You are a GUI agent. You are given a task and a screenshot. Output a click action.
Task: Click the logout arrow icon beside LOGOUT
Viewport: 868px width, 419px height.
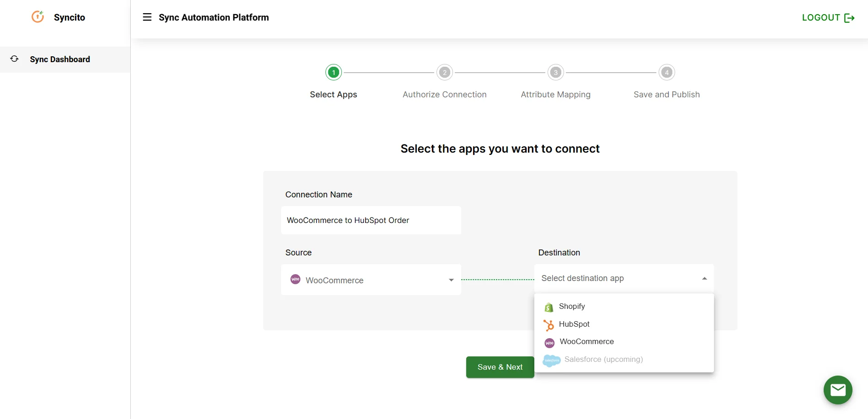(x=850, y=18)
